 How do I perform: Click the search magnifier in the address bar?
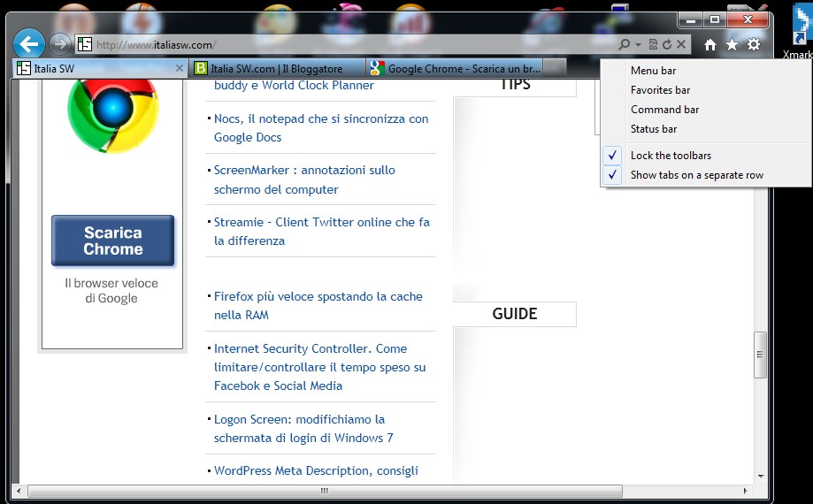coord(625,44)
